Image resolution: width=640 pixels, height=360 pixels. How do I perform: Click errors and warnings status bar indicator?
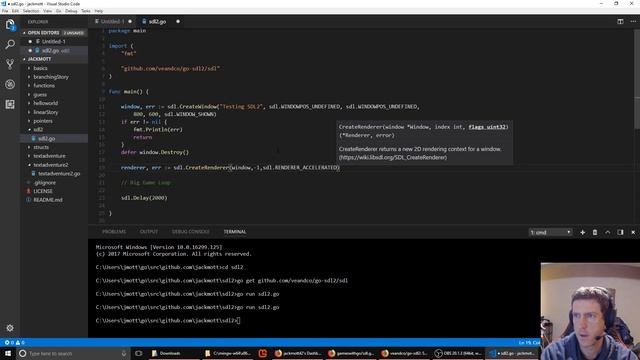[14, 342]
